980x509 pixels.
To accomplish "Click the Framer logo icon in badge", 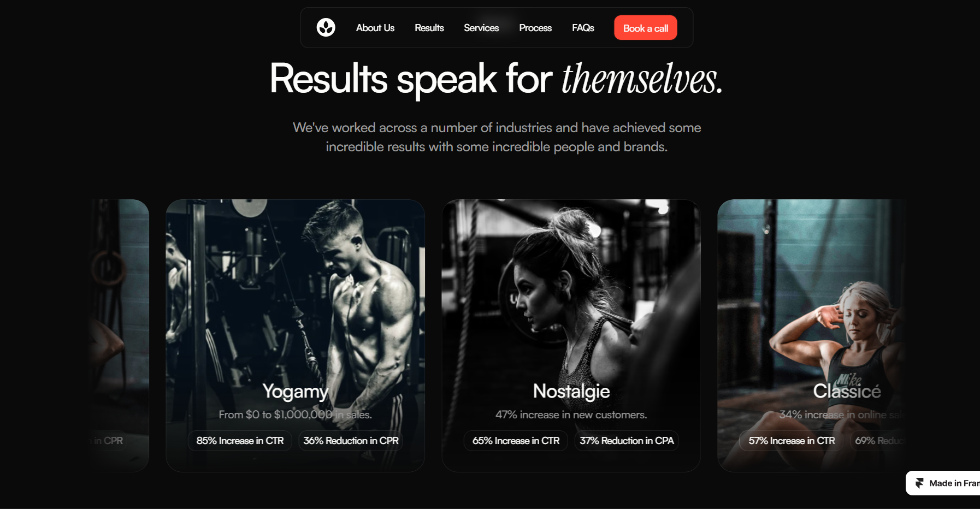I will click(919, 483).
